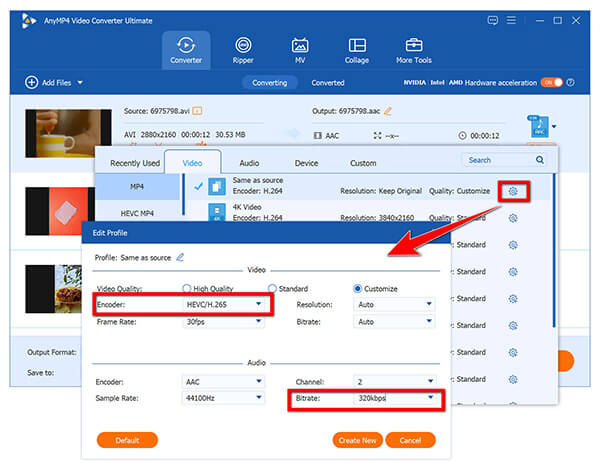This screenshot has height=471, width=600.
Task: Open the audio Encoder AAC dropdown
Action: [x=223, y=381]
